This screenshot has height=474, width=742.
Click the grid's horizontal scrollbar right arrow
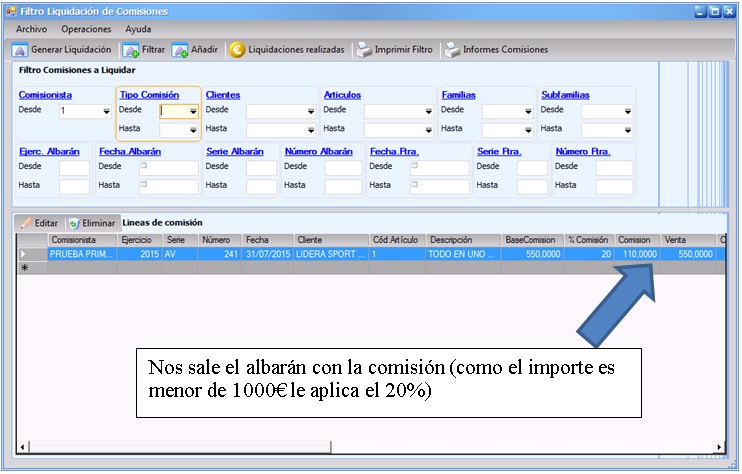click(x=718, y=447)
